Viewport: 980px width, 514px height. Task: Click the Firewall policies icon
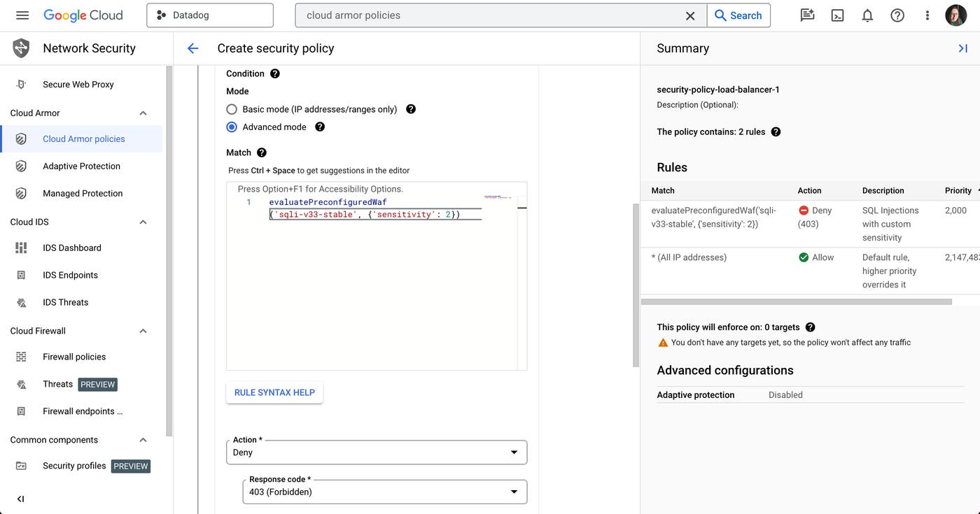coord(21,357)
